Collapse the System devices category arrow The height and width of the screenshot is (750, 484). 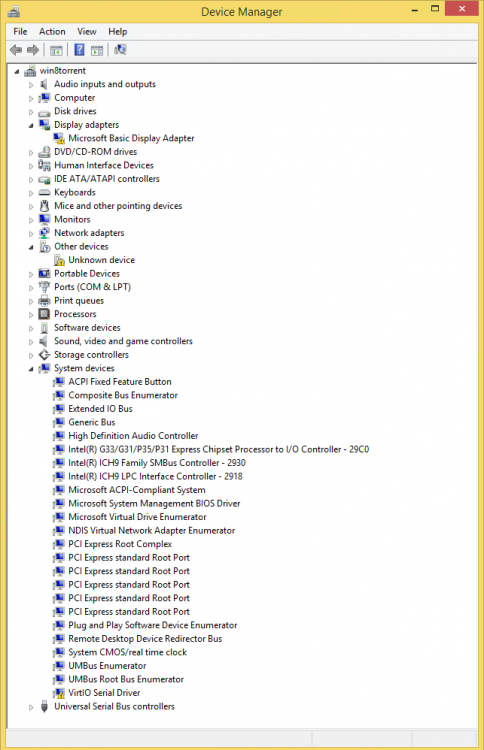coord(31,369)
